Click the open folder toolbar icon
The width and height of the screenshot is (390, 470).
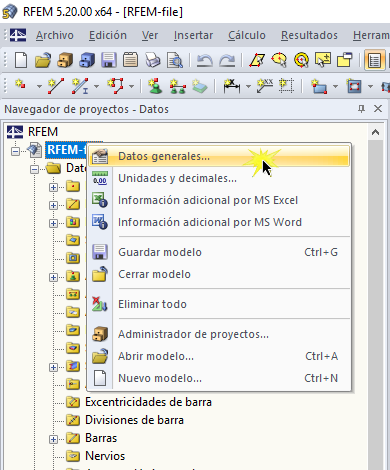(x=43, y=60)
